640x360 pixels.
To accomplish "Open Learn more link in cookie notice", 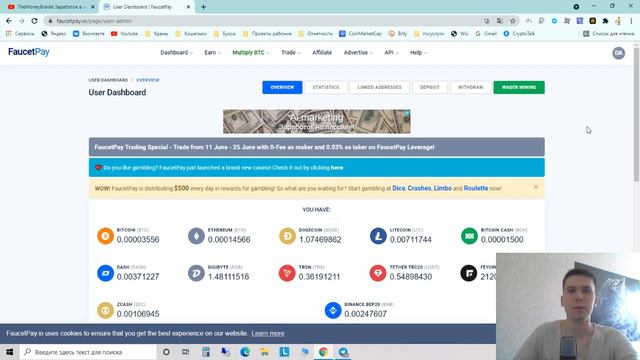I will pyautogui.click(x=268, y=333).
